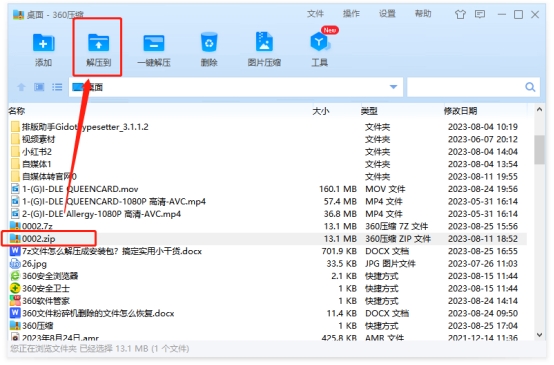Image resolution: width=554 pixels, height=365 pixels.
Task: Click Word icon of 360文件粉碎机 docx
Action: [x=15, y=313]
